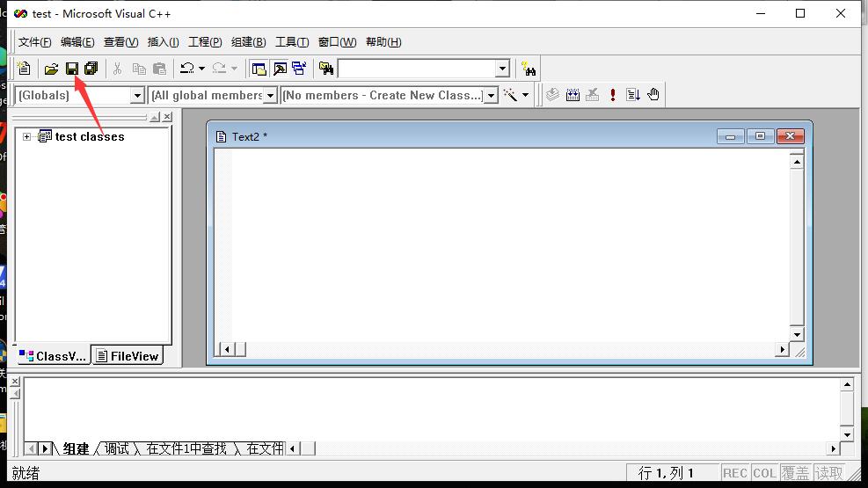Switch to the ClassView tab
This screenshot has width=868, height=488.
pyautogui.click(x=53, y=356)
